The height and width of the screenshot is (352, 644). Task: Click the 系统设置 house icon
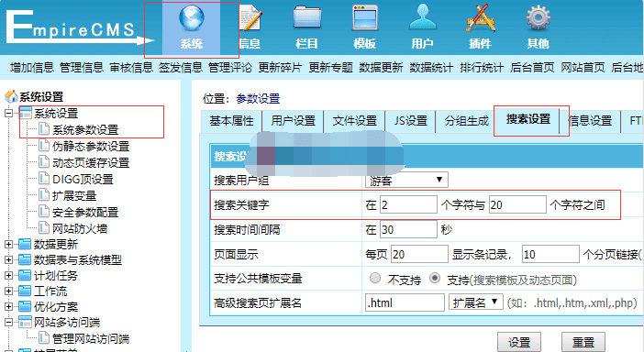[11, 97]
